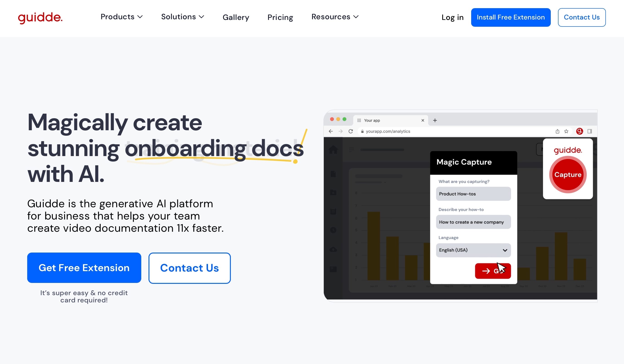Click Install Free Extension button
Viewport: 624px width, 364px height.
point(511,17)
